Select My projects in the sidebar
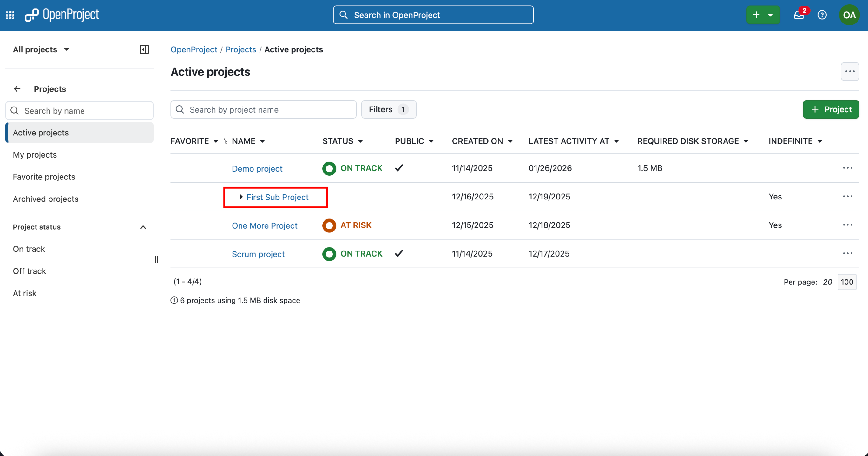 click(x=80, y=155)
